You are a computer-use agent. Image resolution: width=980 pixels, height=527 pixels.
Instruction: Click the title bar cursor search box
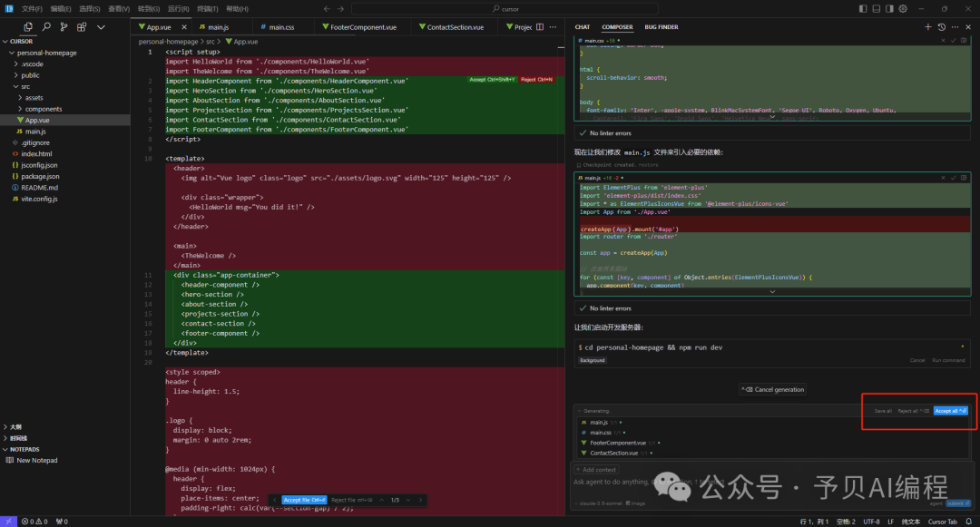505,9
